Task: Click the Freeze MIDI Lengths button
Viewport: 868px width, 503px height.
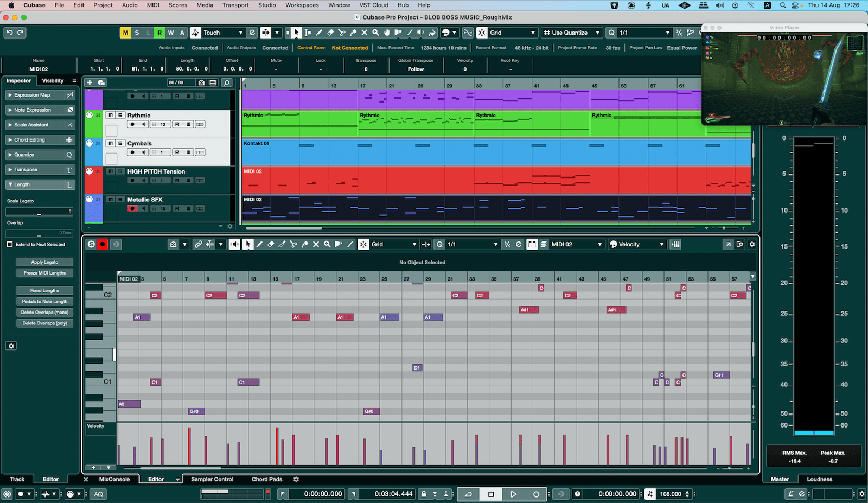Action: [44, 273]
